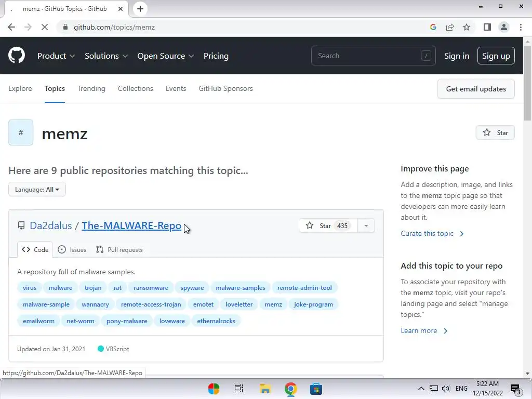This screenshot has width=532, height=399.
Task: Open The-MALWARE-Repo repository link
Action: point(131,225)
